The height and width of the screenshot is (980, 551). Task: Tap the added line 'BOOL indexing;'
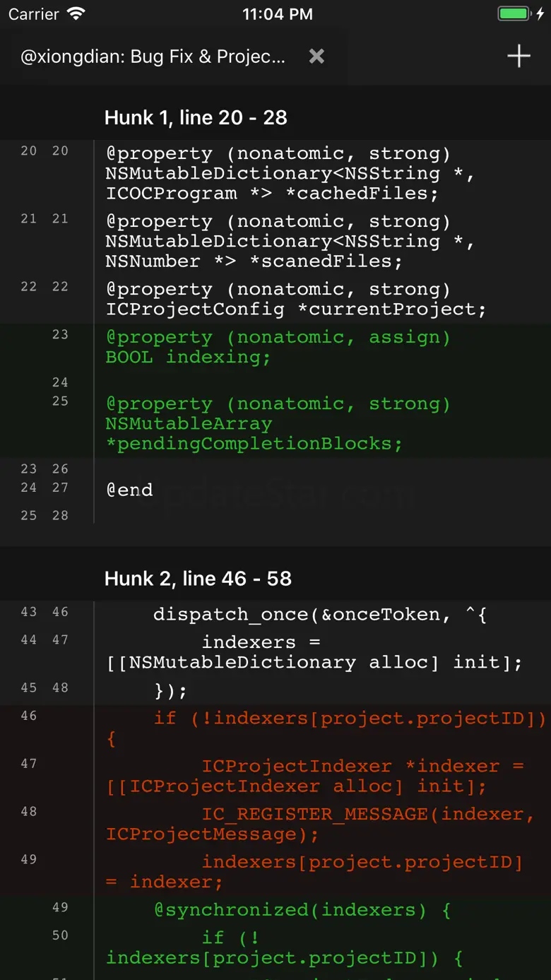pyautogui.click(x=188, y=357)
